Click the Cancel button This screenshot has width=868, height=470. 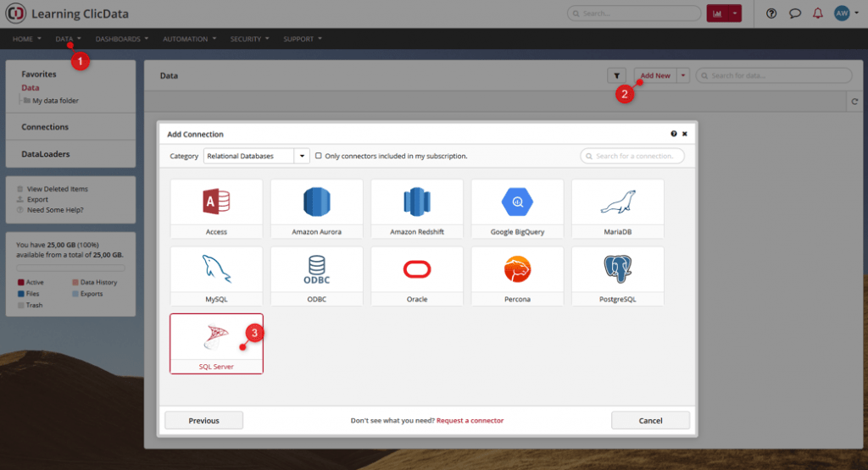tap(650, 420)
